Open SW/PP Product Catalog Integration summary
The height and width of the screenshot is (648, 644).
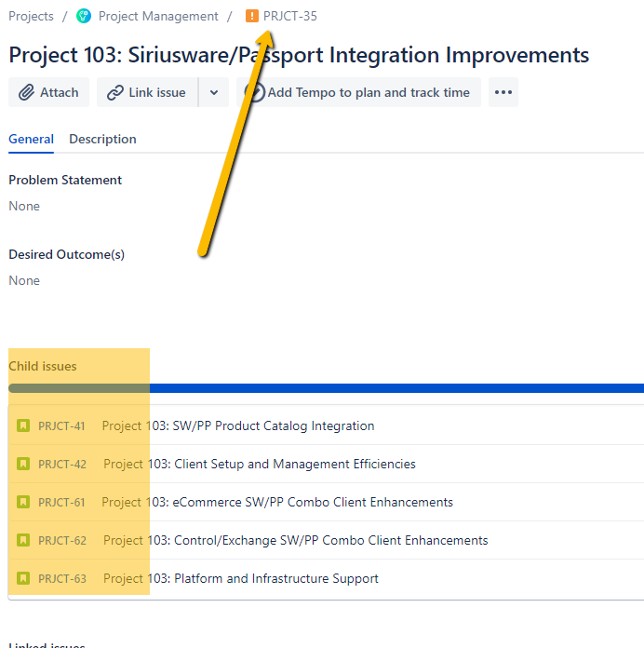point(238,425)
